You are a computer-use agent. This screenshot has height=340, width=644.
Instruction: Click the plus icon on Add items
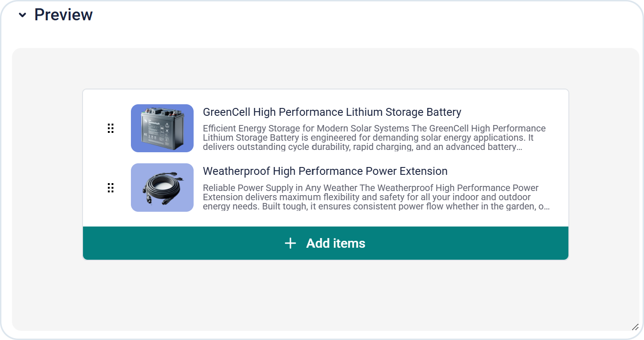coord(290,243)
